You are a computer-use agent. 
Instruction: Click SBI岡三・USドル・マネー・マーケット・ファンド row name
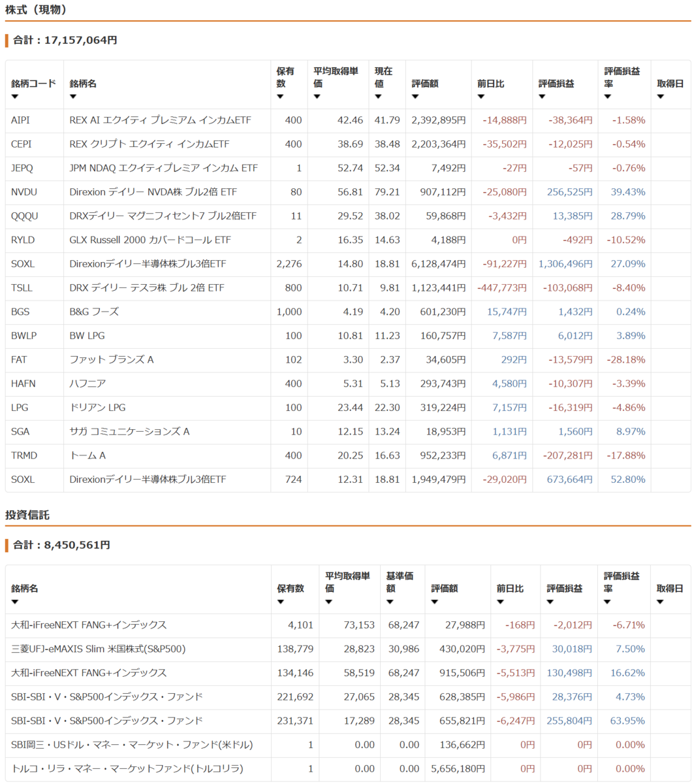(132, 745)
